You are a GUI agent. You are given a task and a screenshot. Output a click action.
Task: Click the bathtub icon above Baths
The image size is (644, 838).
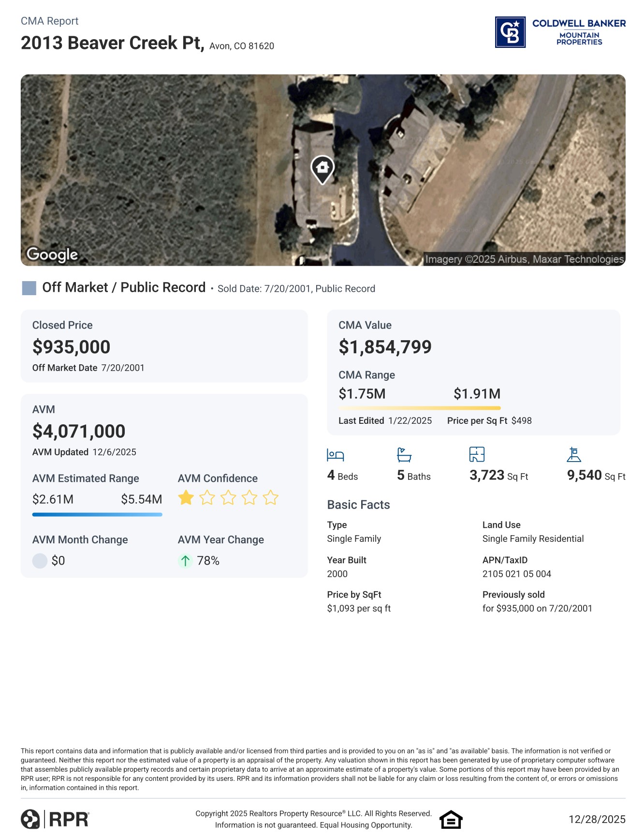[x=404, y=455]
